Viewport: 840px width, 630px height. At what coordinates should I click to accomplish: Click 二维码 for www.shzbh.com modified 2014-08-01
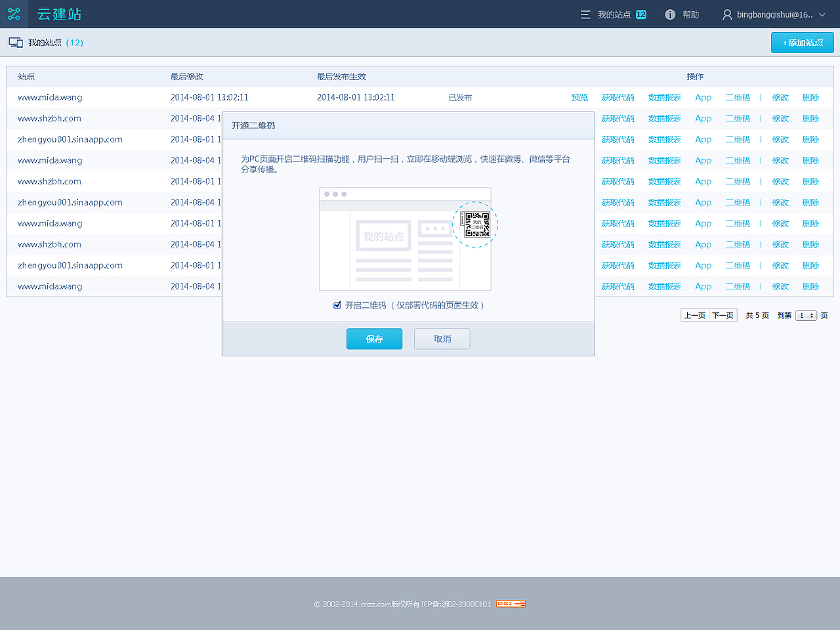pyautogui.click(x=738, y=181)
